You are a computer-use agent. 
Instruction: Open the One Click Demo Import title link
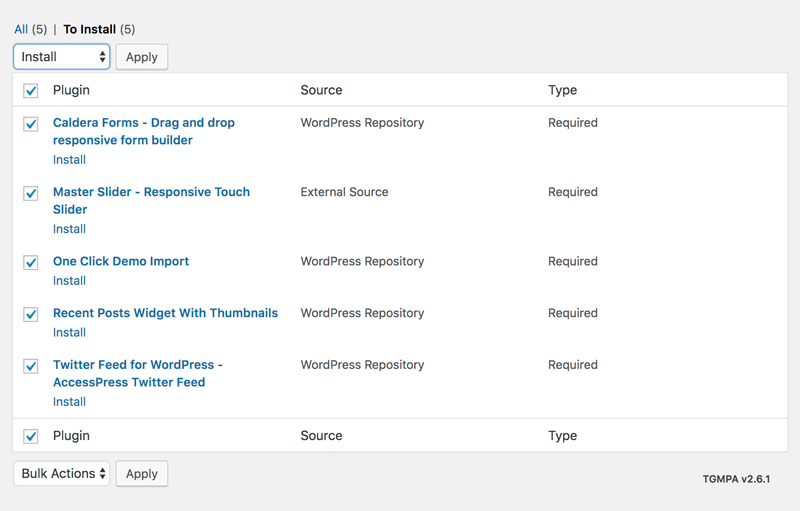tap(121, 261)
